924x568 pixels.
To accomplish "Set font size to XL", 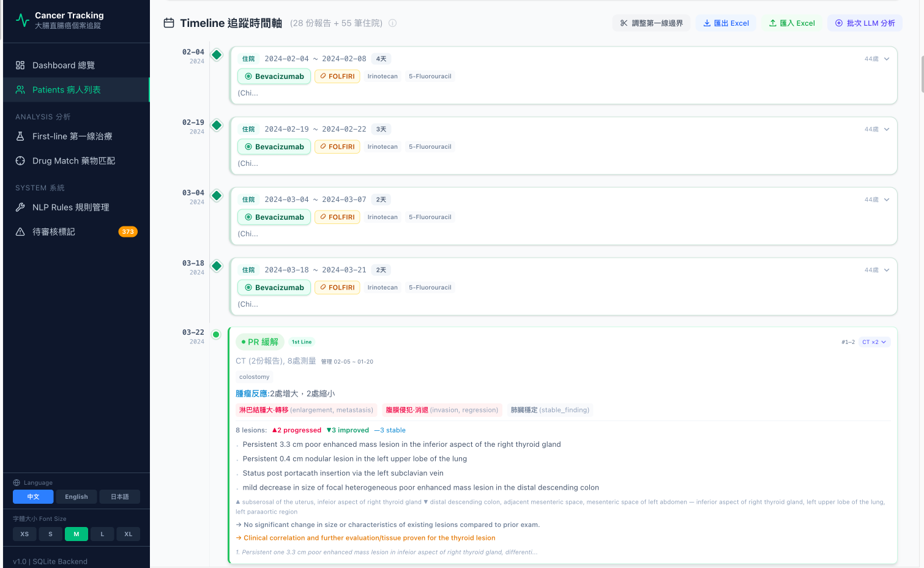I will click(x=129, y=534).
